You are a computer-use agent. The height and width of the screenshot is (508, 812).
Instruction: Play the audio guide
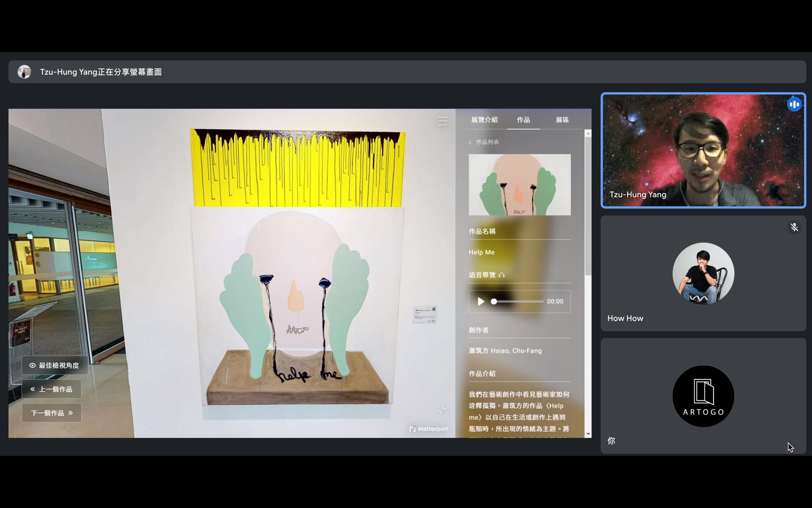coord(481,302)
